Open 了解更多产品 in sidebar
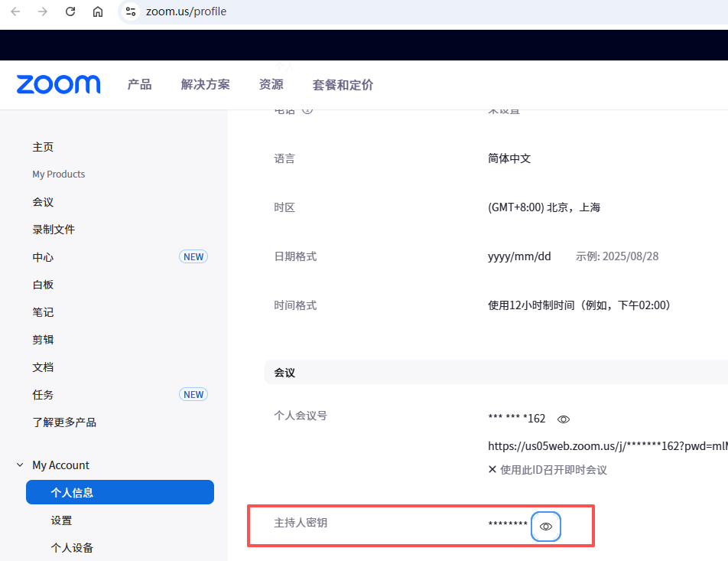The image size is (728, 561). coord(64,422)
